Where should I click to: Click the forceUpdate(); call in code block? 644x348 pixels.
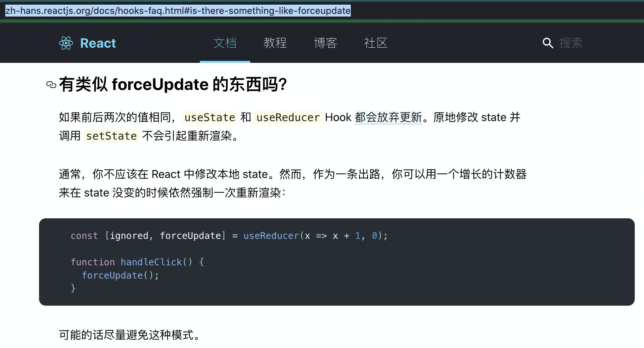(120, 275)
